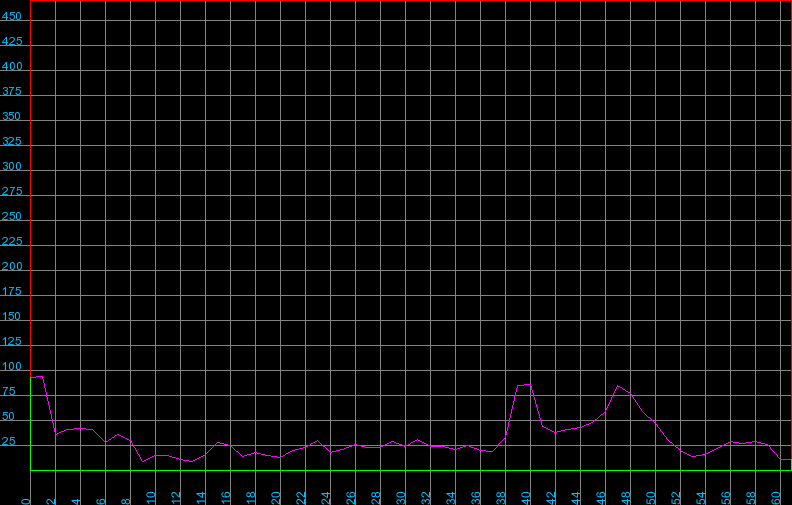The height and width of the screenshot is (505, 792).
Task: Select the 375 value on the Y axis
Action: tap(12, 91)
